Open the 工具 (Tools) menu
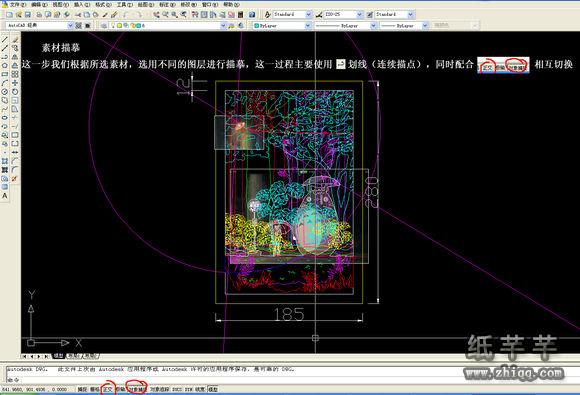 (x=125, y=4)
